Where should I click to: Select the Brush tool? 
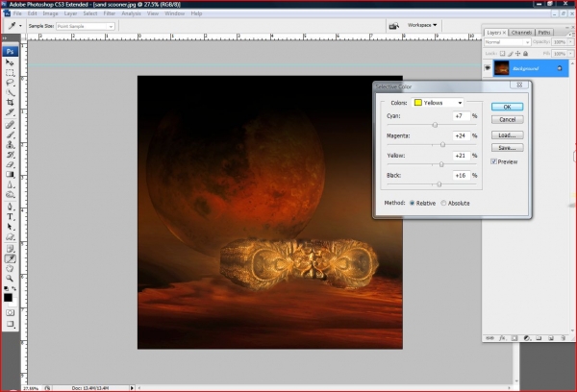pyautogui.click(x=10, y=135)
